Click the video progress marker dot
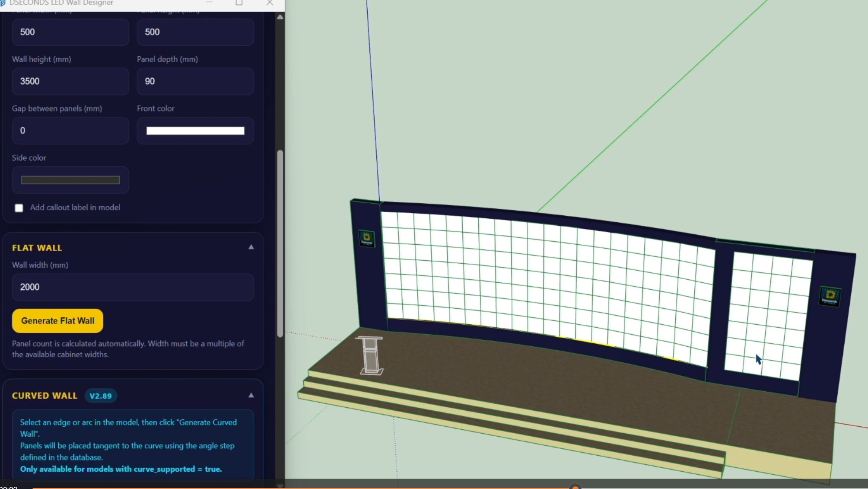This screenshot has width=868, height=489. coord(575,487)
